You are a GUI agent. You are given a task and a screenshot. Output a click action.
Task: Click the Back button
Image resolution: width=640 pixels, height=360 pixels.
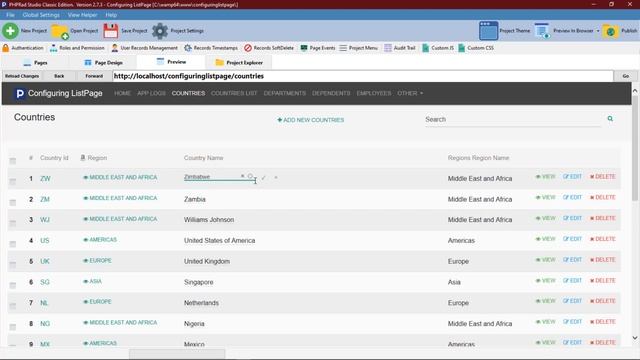pyautogui.click(x=59, y=76)
